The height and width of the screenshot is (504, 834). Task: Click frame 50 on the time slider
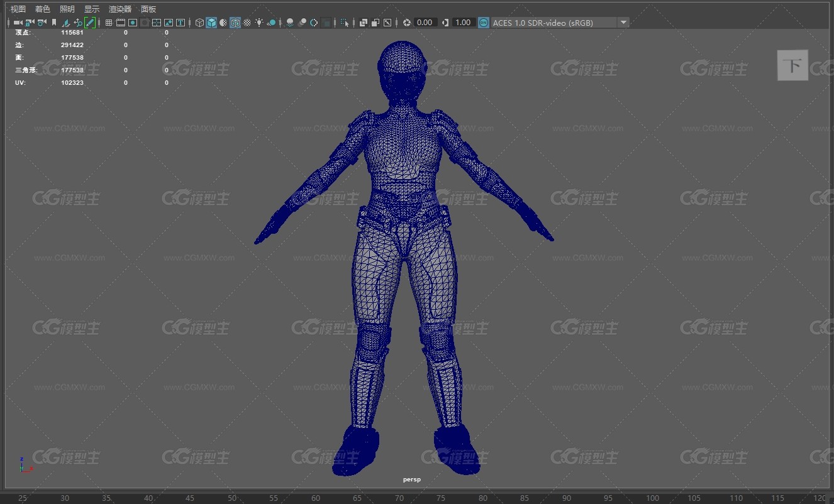[x=232, y=498]
